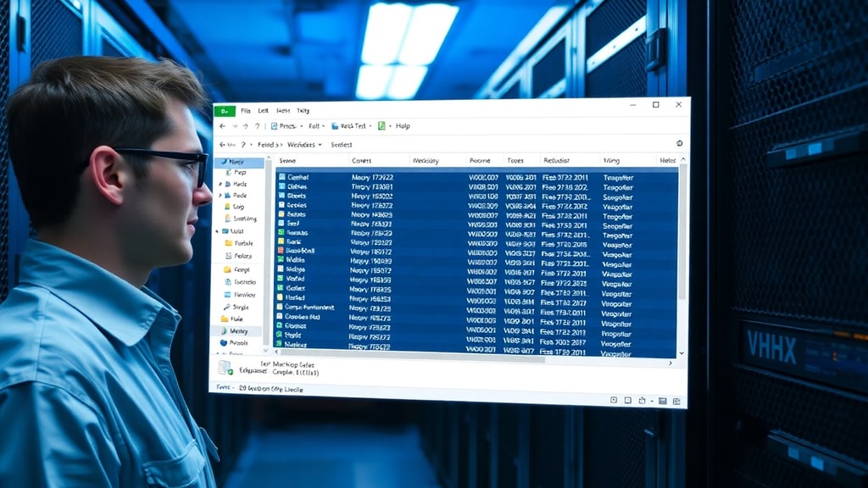Click the blue Wold Ted icon
This screenshot has height=488, width=868.
[335, 126]
